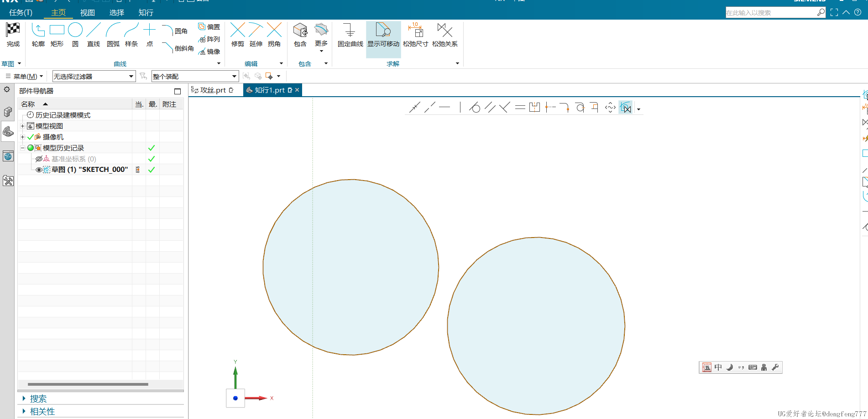Sort the navigator by 名称 column header
This screenshot has width=868, height=419.
click(75, 104)
